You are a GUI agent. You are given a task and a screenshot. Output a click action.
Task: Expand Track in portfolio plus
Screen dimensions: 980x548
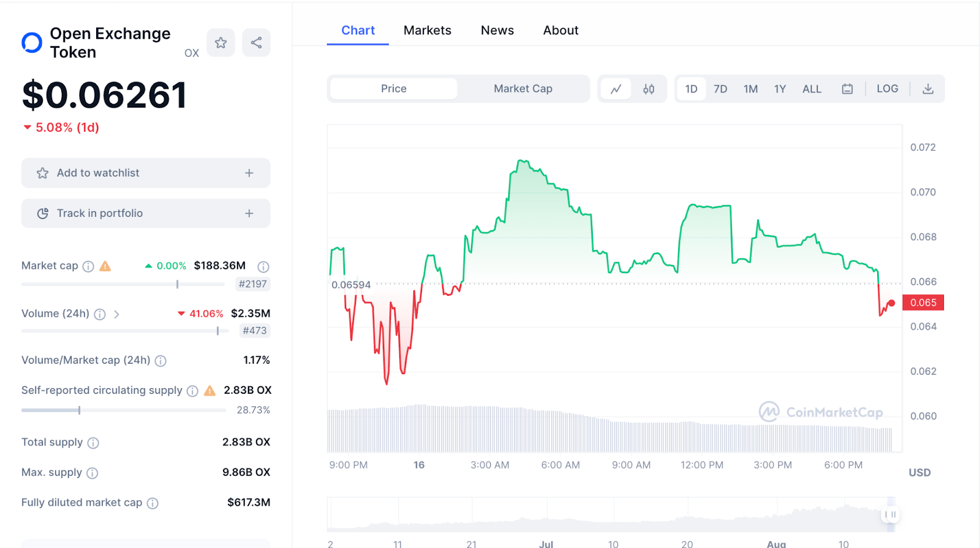pos(249,214)
